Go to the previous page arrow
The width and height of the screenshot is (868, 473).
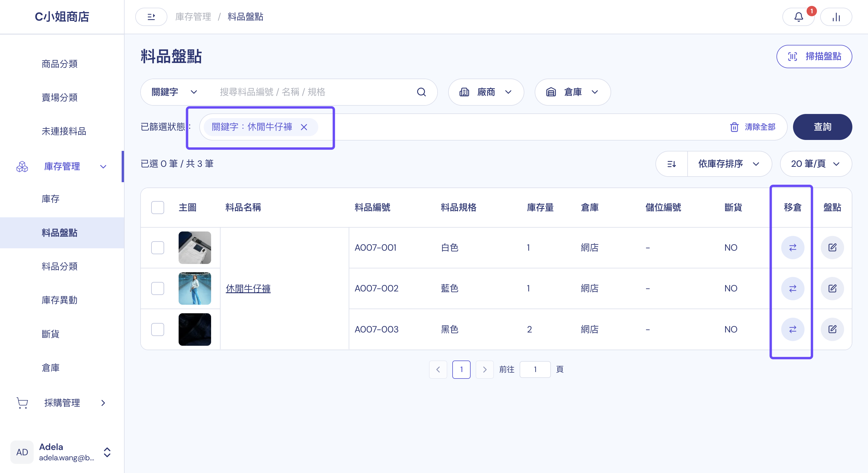438,370
